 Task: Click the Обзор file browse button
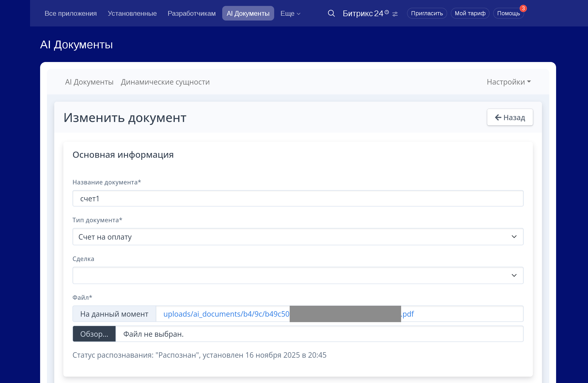(94, 334)
